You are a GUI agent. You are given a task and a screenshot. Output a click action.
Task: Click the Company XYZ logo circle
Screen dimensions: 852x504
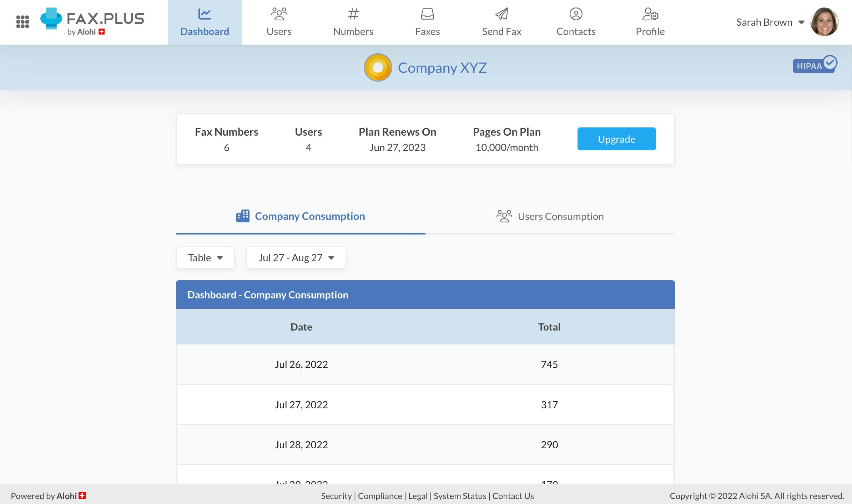378,67
